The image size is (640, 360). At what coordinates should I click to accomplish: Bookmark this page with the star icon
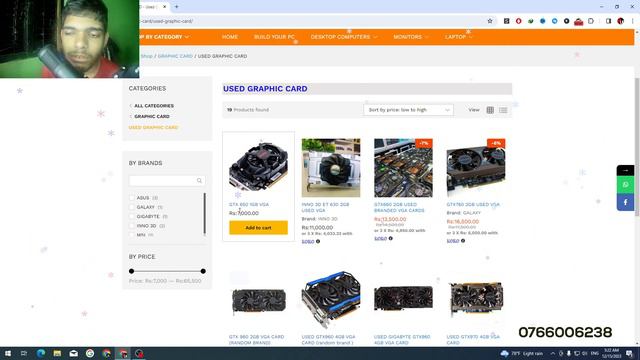(490, 21)
